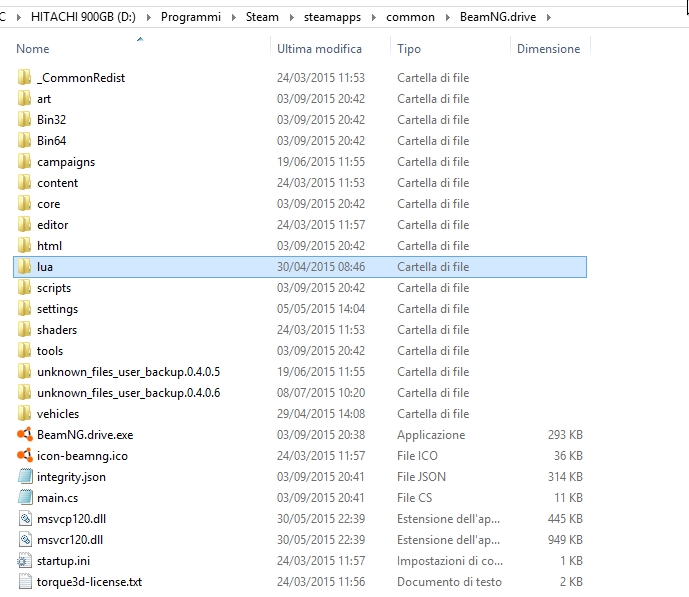Expand breadcrumb arrow after BeamNG.drive
The width and height of the screenshot is (689, 597).
(x=549, y=18)
